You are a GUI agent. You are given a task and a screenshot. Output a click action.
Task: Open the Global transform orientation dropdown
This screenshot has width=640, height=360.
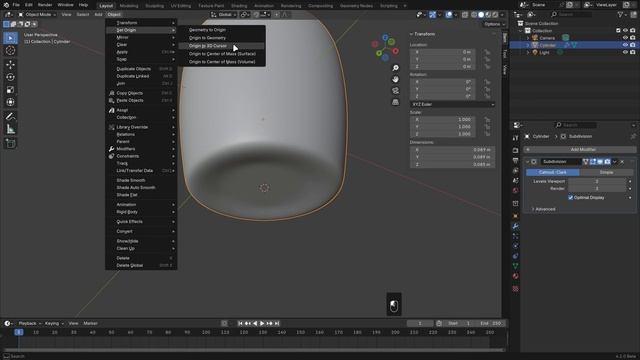click(224, 15)
